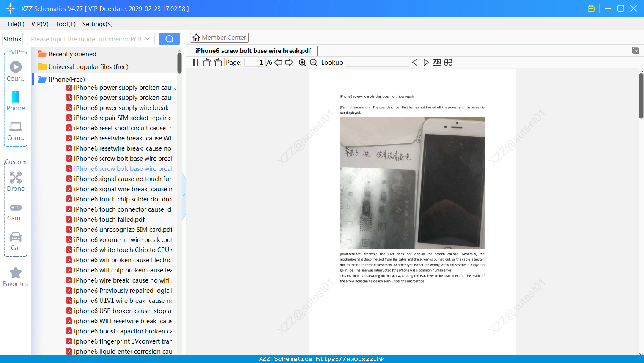Find next lookup result

(426, 62)
